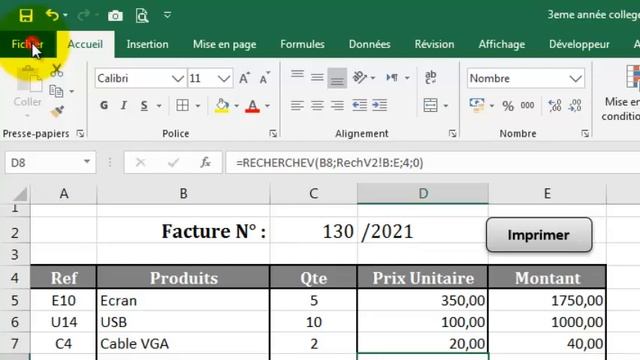The height and width of the screenshot is (360, 640).
Task: Open the fill color dropdown arrow
Action: (236, 106)
